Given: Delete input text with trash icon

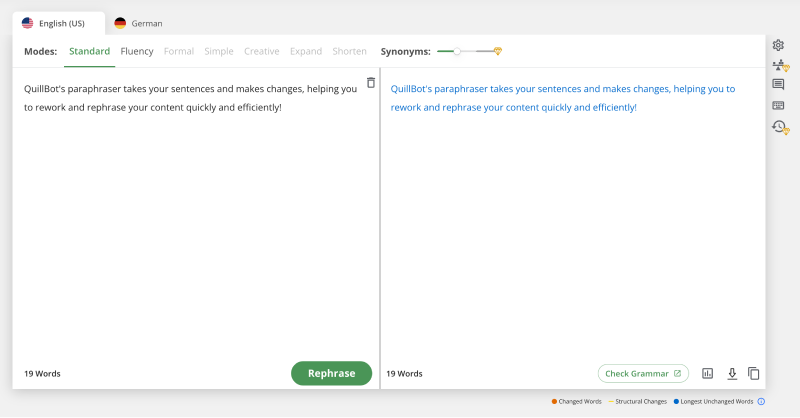Looking at the screenshot, I should (371, 83).
